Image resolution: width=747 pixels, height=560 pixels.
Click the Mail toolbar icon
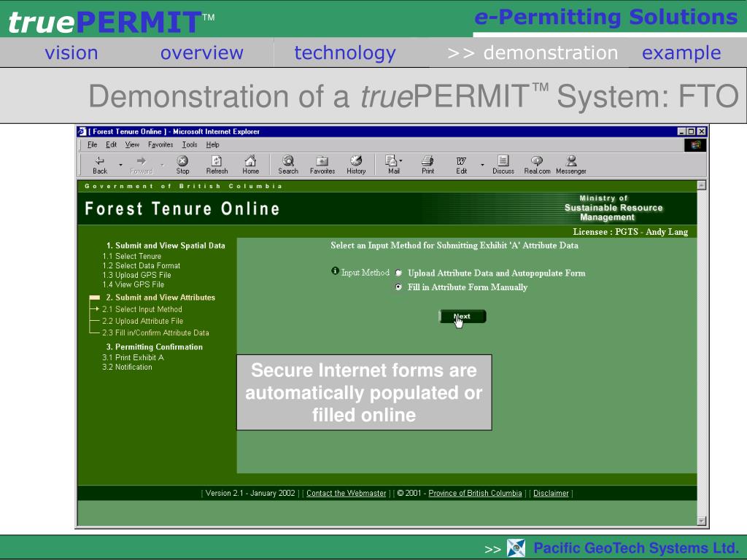point(392,165)
